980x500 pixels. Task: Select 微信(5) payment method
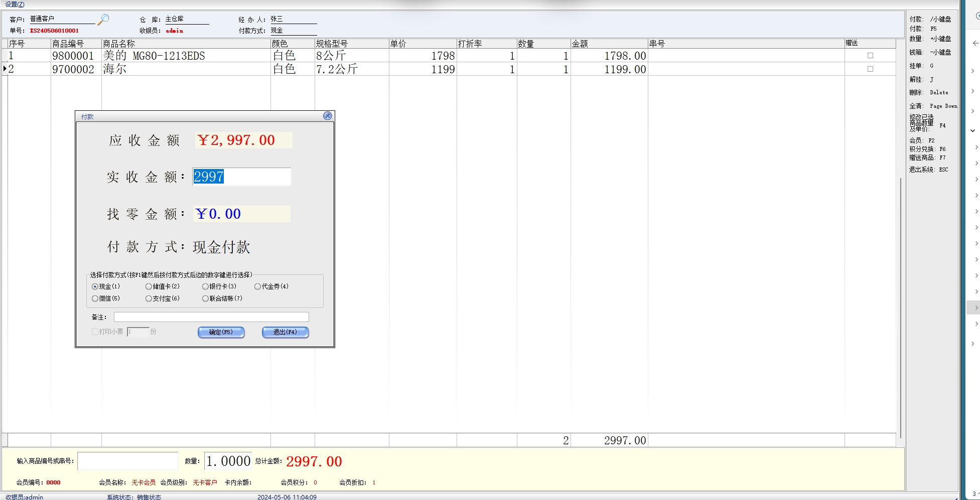(95, 298)
